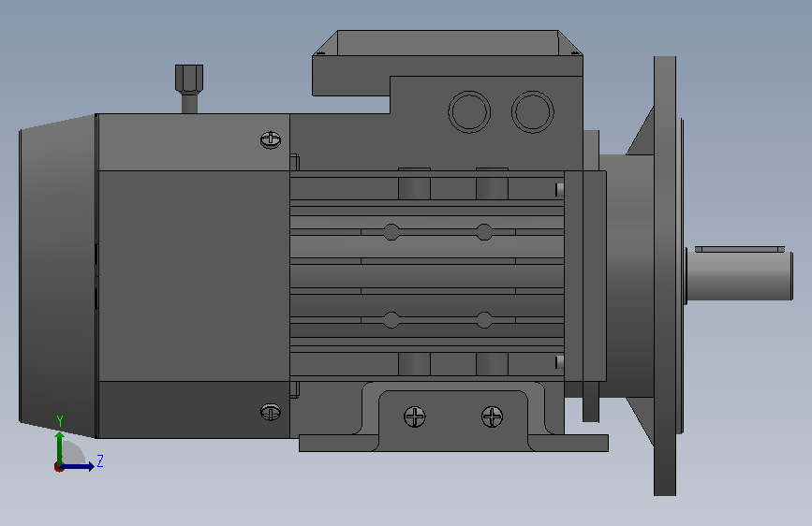Image resolution: width=812 pixels, height=526 pixels.
Task: Click the blue Z axis of the triad
Action: [78, 466]
